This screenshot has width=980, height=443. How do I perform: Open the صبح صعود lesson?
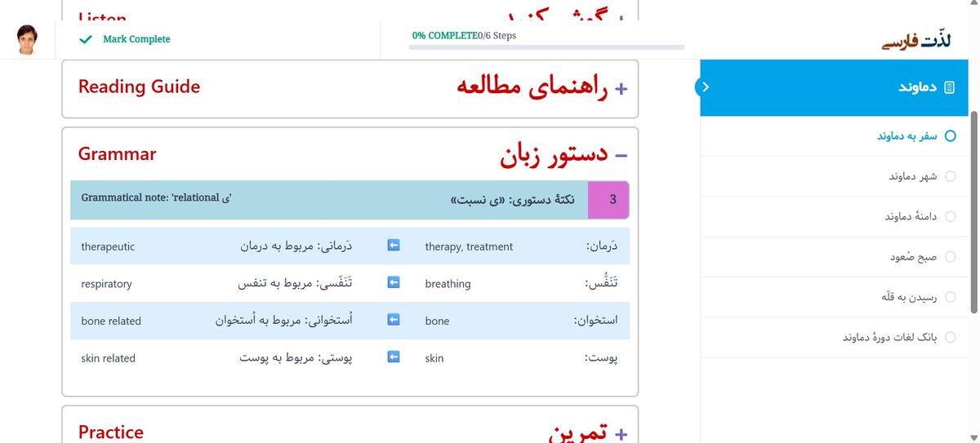911,257
